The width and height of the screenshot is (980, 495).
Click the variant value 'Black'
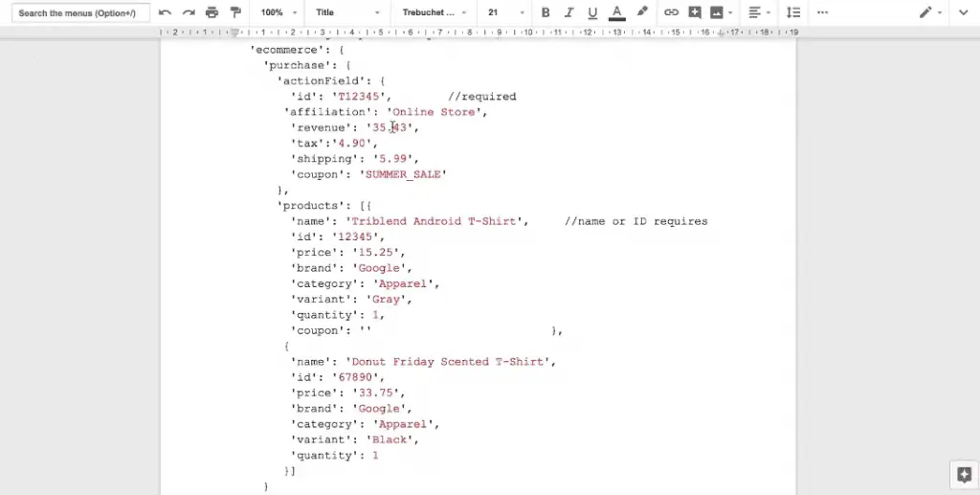coord(390,440)
